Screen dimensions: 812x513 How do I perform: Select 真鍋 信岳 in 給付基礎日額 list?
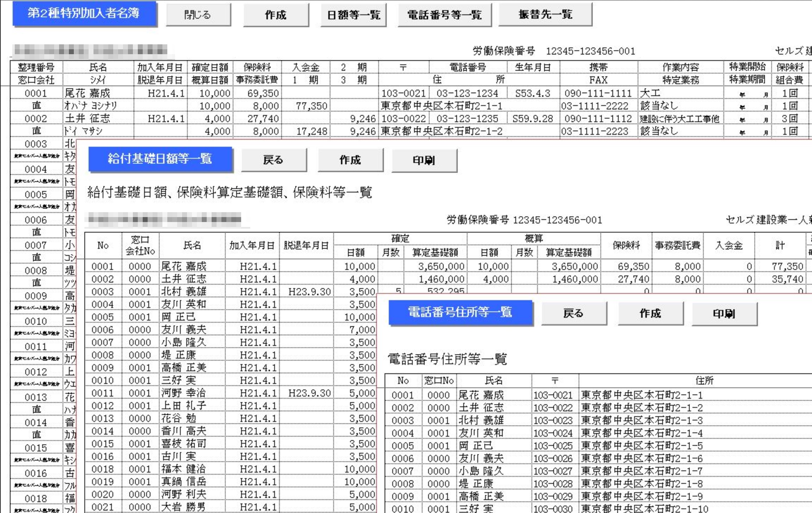[184, 482]
